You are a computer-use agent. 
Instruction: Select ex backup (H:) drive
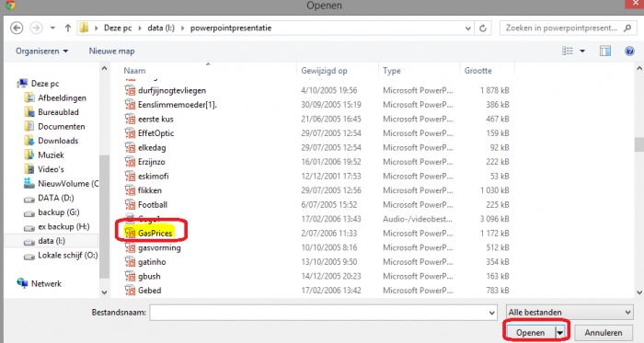(63, 227)
